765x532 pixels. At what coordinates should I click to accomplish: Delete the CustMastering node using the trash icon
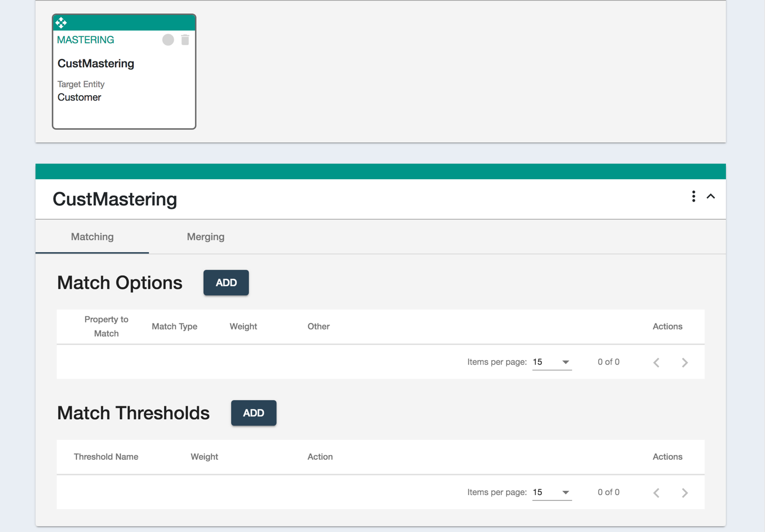click(185, 40)
